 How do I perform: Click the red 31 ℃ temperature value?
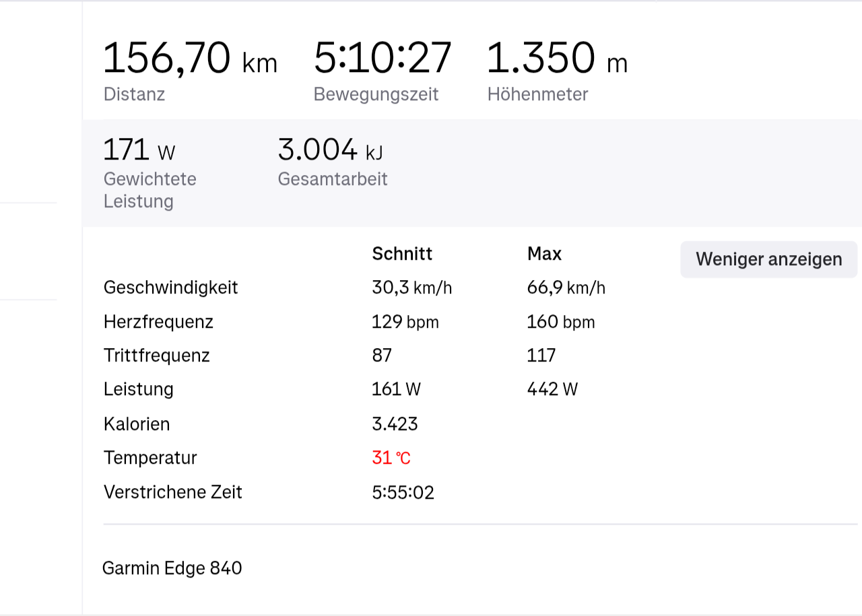pos(391,458)
